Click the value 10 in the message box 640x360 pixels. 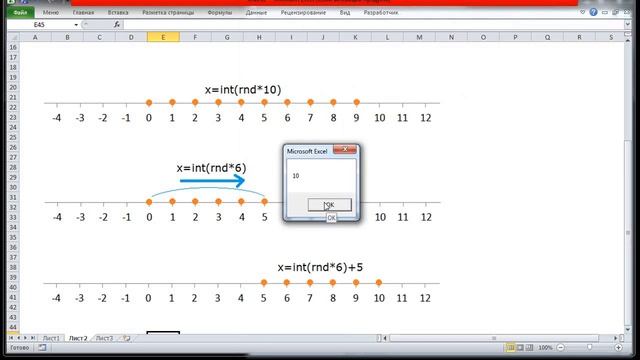pyautogui.click(x=296, y=176)
